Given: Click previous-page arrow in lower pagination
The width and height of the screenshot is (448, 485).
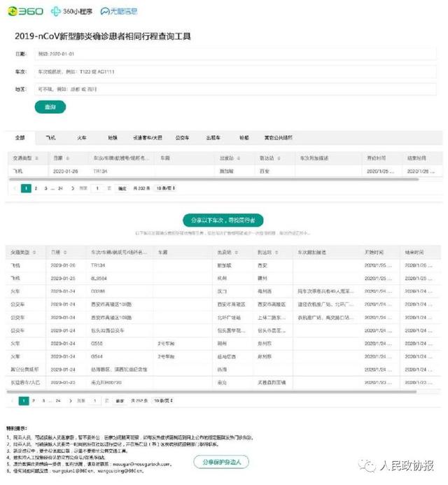Looking at the screenshot, I should tap(13, 401).
